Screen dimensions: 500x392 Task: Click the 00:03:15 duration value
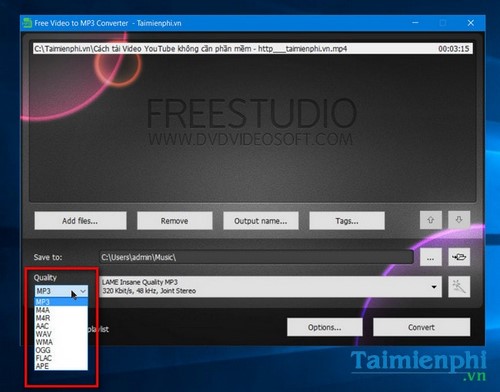coord(454,49)
